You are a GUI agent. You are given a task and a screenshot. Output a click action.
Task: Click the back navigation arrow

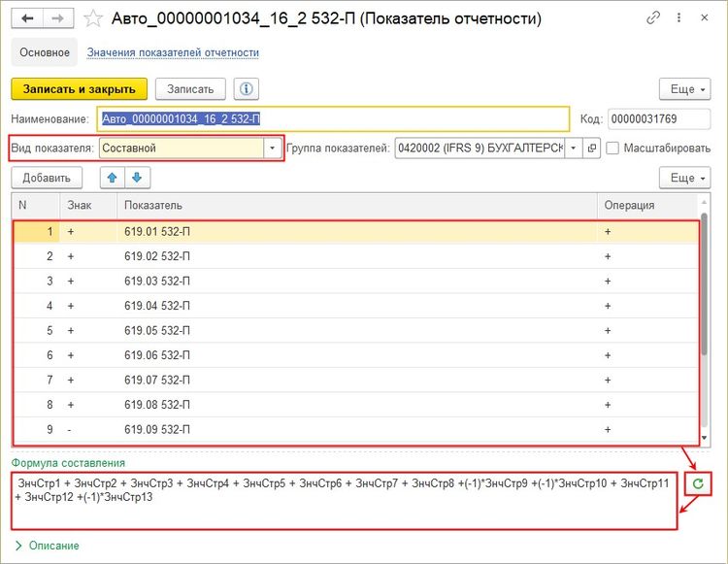(x=29, y=18)
